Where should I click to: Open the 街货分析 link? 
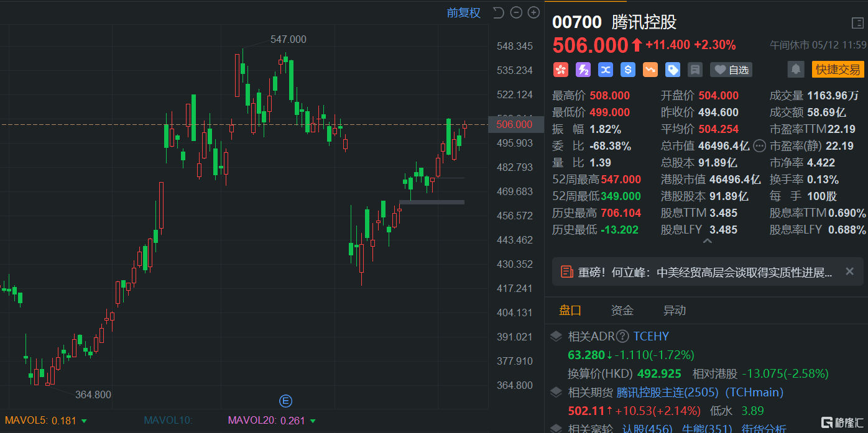pyautogui.click(x=764, y=429)
